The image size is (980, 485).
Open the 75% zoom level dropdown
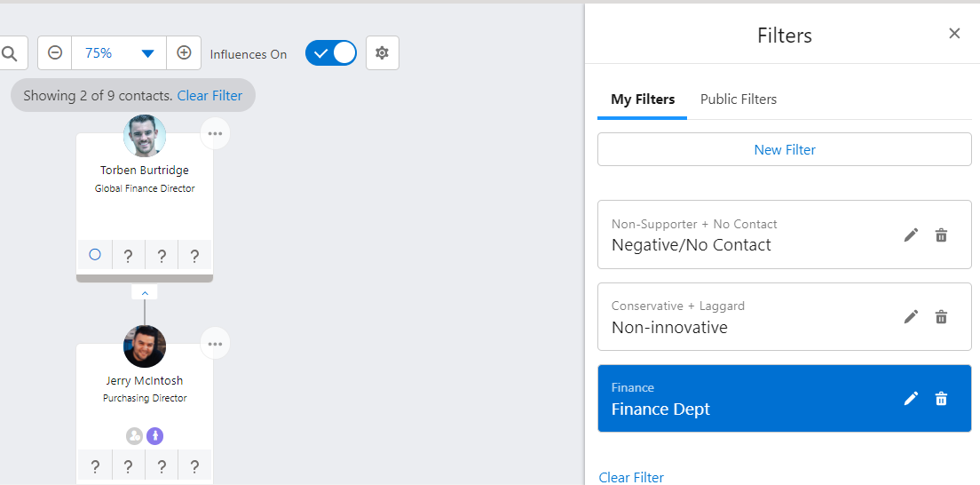tap(119, 53)
